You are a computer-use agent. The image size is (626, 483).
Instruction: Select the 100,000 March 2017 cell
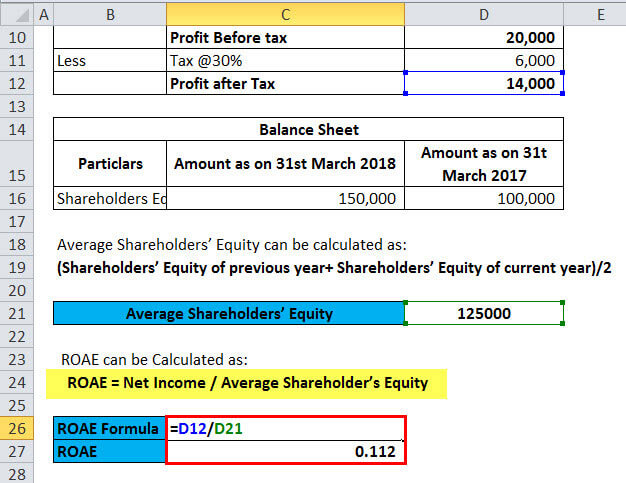click(484, 198)
